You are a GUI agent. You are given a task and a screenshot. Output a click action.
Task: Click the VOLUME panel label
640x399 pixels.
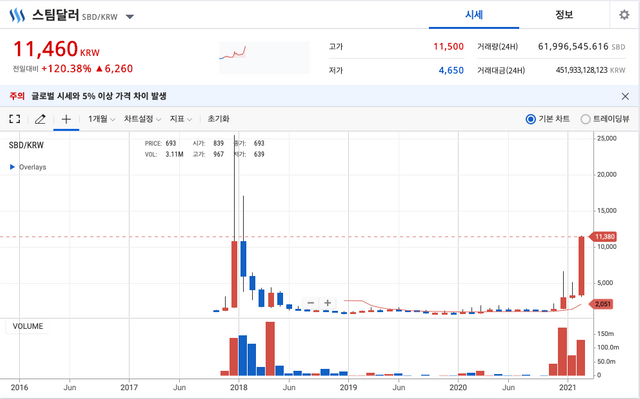[x=28, y=326]
